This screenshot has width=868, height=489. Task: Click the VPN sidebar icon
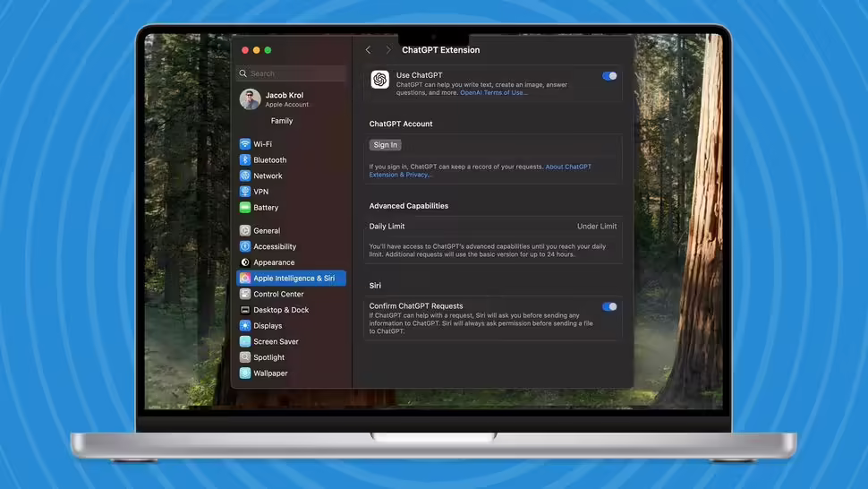(244, 192)
